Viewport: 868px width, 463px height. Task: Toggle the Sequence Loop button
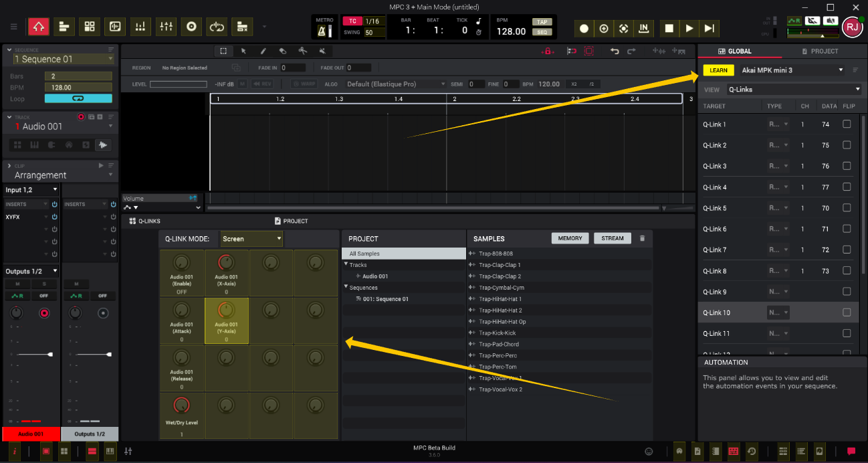78,98
